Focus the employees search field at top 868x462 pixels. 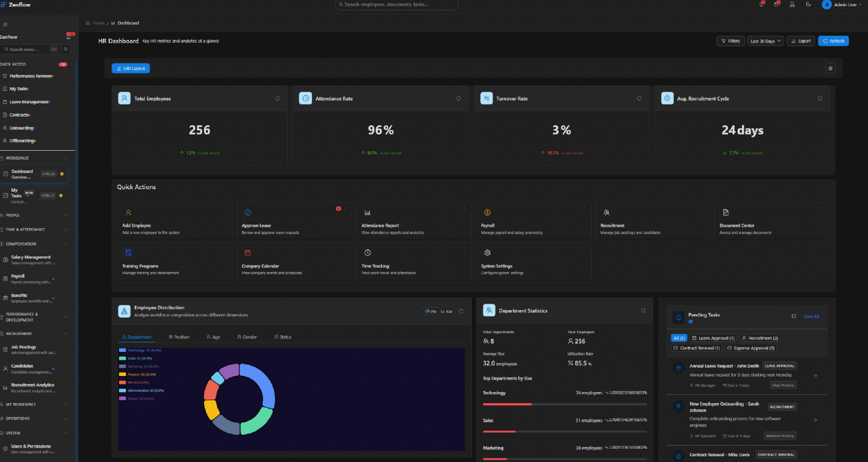coord(396,5)
